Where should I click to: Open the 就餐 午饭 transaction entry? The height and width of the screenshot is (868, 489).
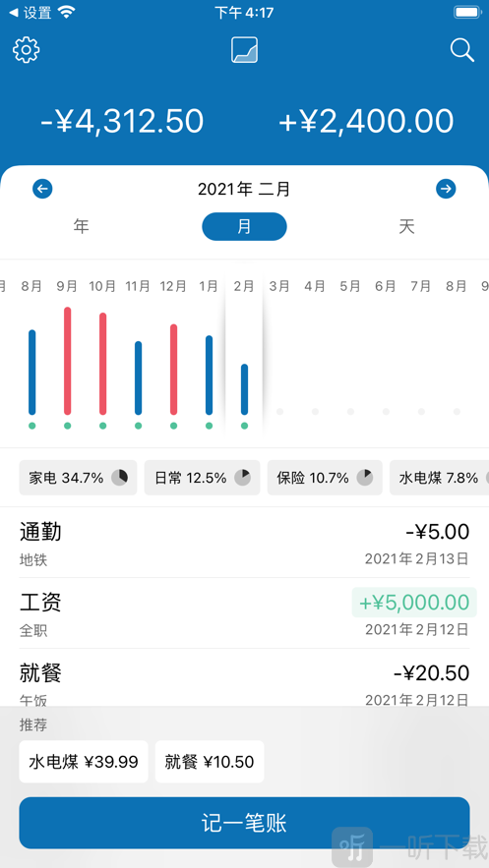point(244,678)
